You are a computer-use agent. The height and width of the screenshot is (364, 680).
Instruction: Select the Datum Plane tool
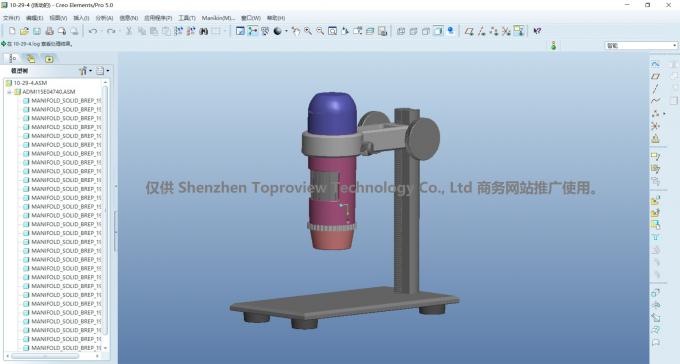(x=655, y=76)
